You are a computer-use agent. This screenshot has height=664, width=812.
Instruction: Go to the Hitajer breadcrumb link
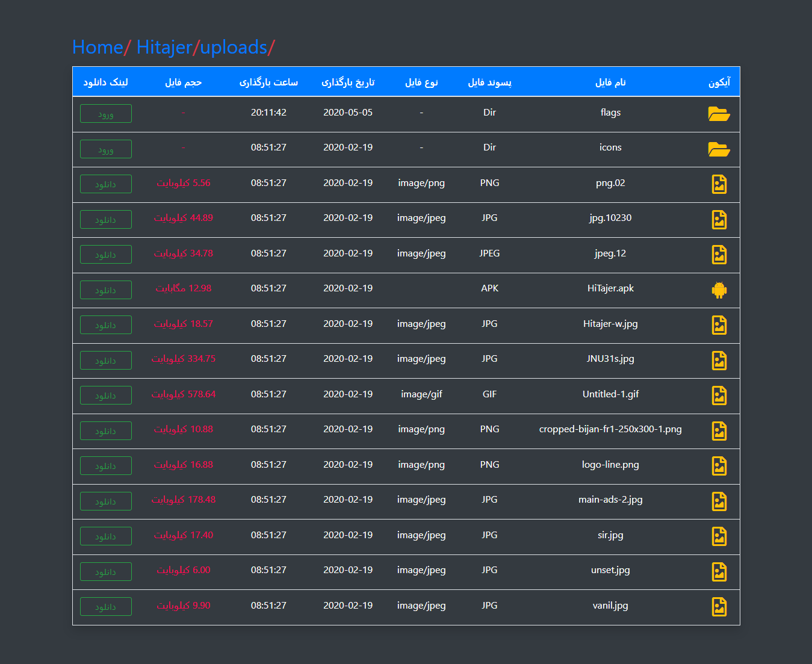tap(164, 47)
